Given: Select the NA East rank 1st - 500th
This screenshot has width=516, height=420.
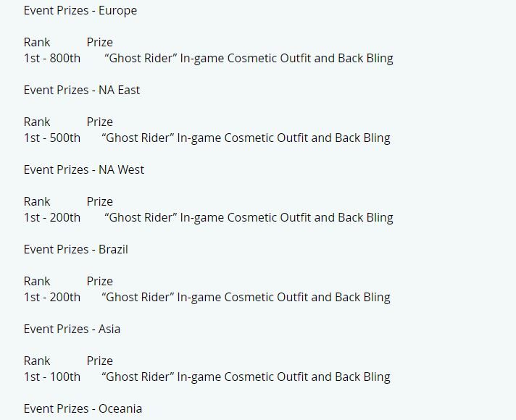Looking at the screenshot, I should (52, 138).
